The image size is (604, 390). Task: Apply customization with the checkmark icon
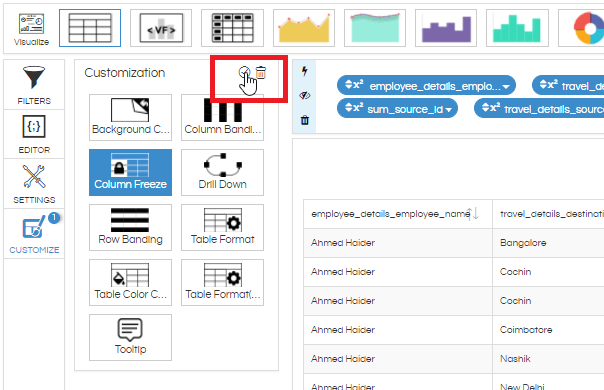[x=244, y=72]
